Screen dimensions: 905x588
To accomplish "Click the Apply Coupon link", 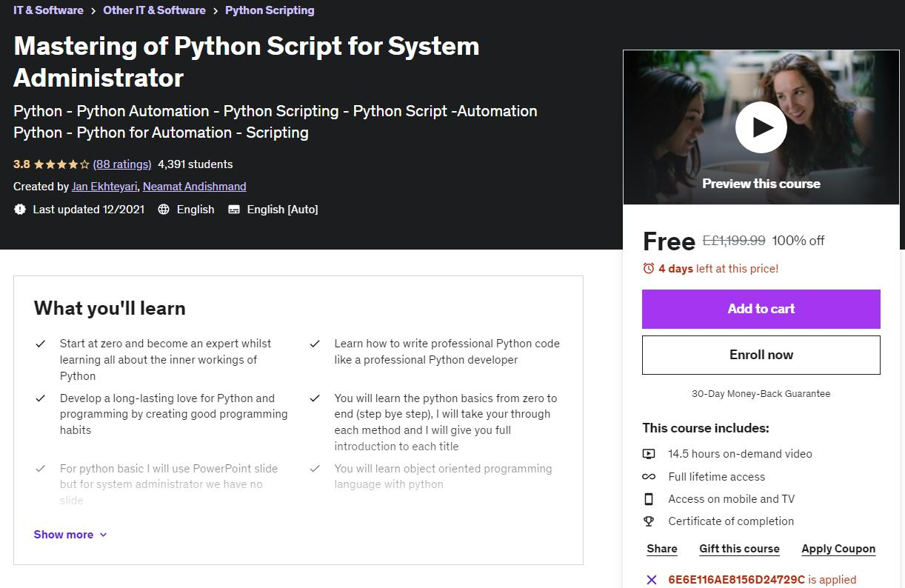I will (838, 549).
